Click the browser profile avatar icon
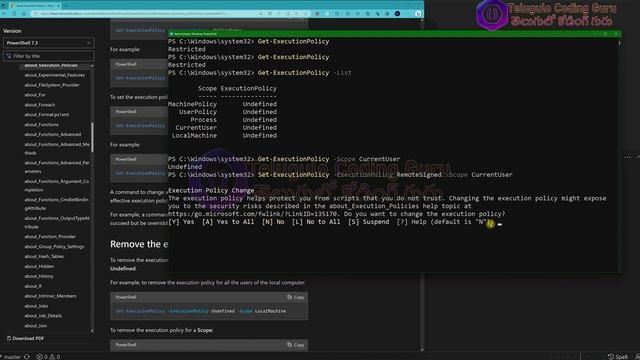This screenshot has width=640, height=360. 397,13
